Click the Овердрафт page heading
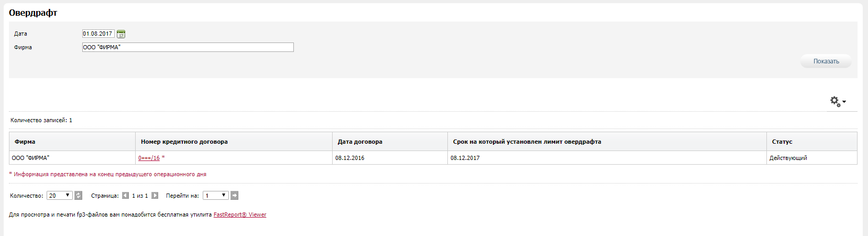This screenshot has height=236, width=868. coord(33,13)
